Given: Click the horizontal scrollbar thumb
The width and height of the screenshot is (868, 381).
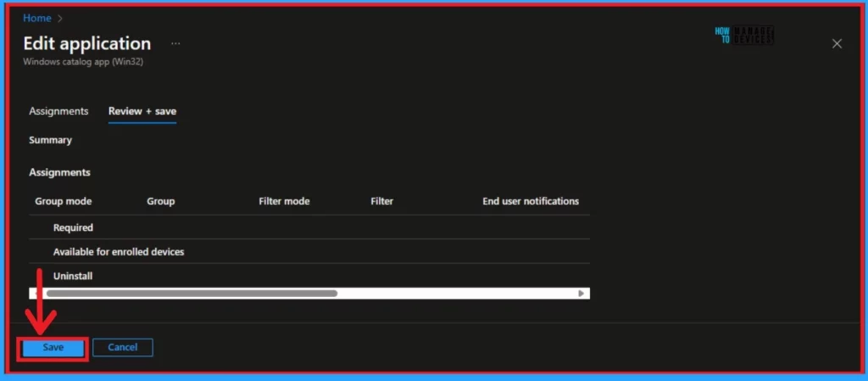Looking at the screenshot, I should (x=192, y=294).
